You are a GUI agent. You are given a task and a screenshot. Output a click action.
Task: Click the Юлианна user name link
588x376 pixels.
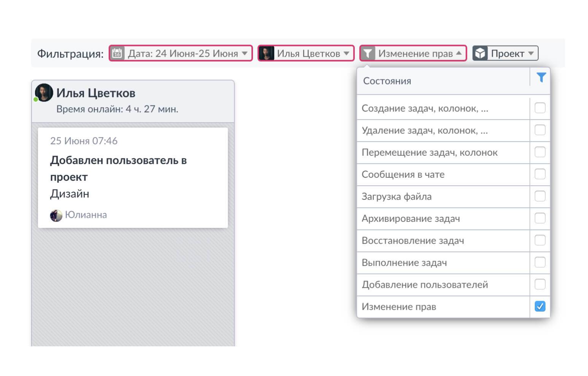[x=86, y=215]
